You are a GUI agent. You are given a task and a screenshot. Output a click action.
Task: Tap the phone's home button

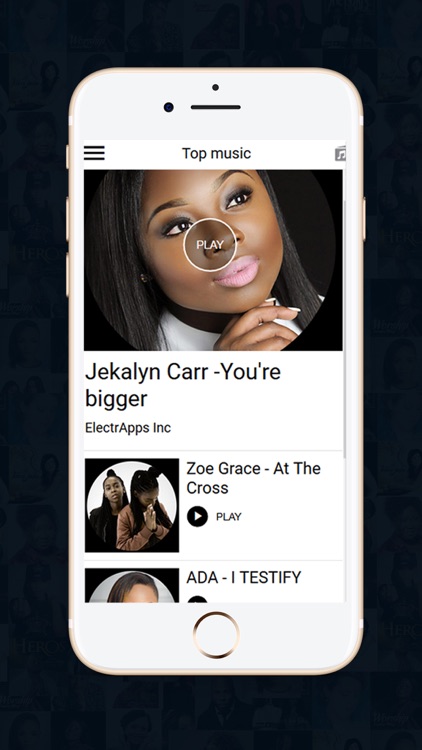point(216,635)
